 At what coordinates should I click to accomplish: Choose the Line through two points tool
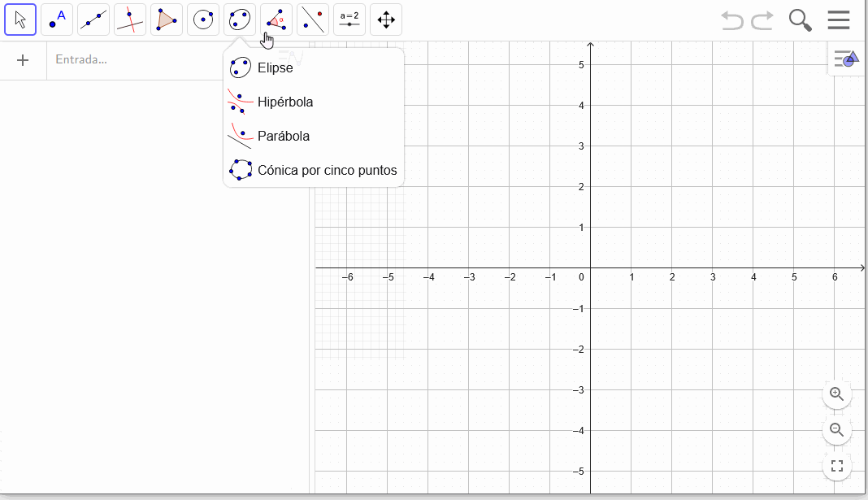pos(93,20)
